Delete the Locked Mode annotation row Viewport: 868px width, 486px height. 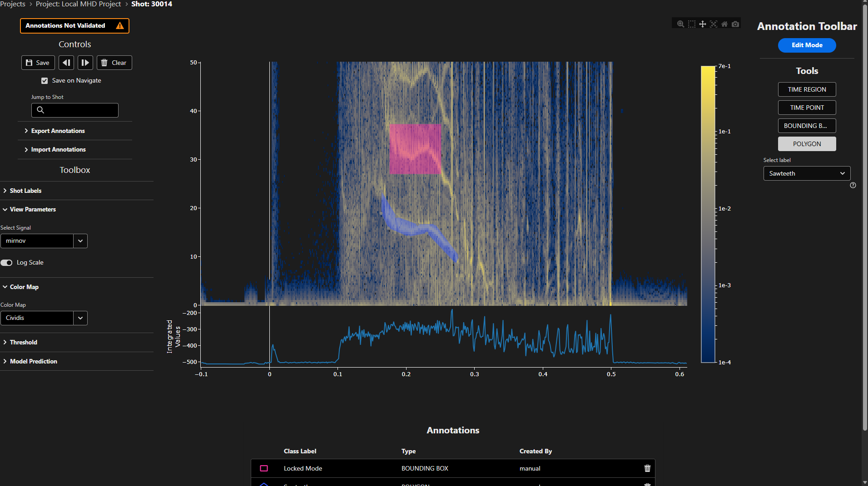tap(647, 468)
